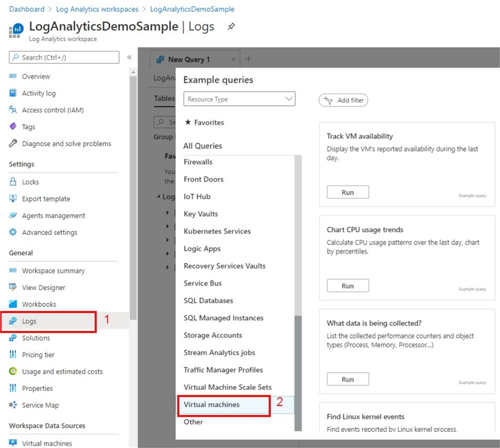Open the Find Linux kernel events card
The height and width of the screenshot is (448, 500).
point(407,418)
